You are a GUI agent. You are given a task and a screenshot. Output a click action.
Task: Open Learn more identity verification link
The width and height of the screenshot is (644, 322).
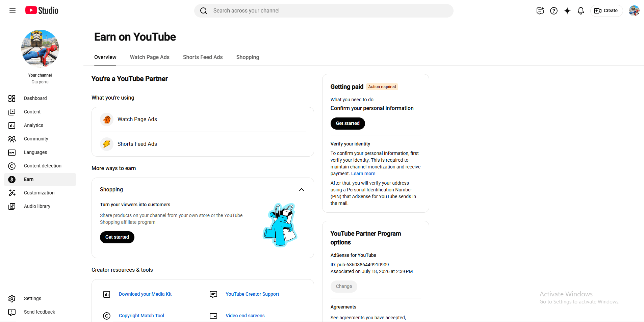pos(363,173)
